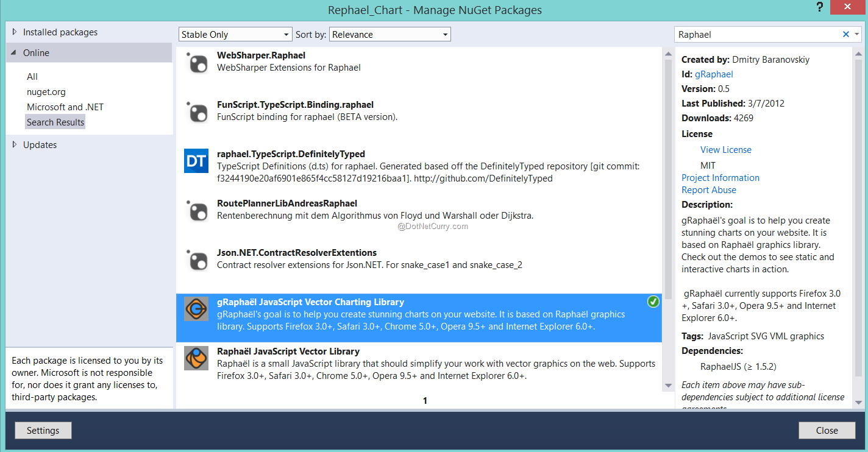Open the Settings button
868x452 pixels.
(x=43, y=430)
